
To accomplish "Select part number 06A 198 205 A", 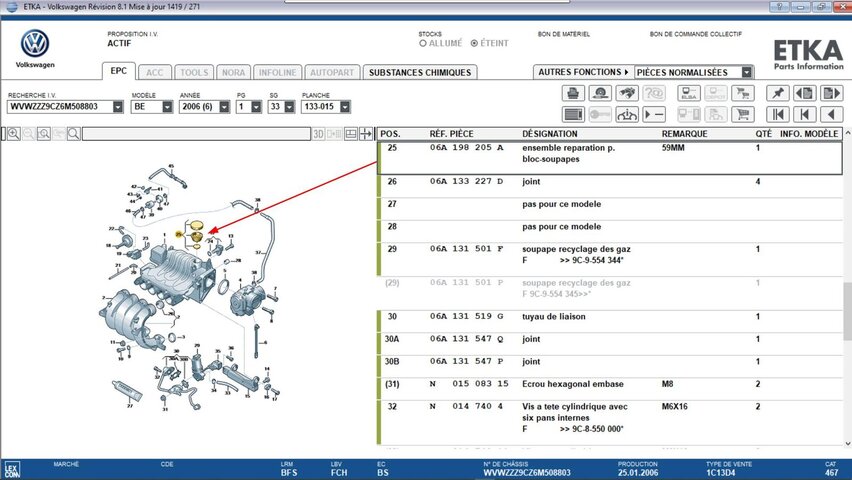I will click(x=467, y=147).
